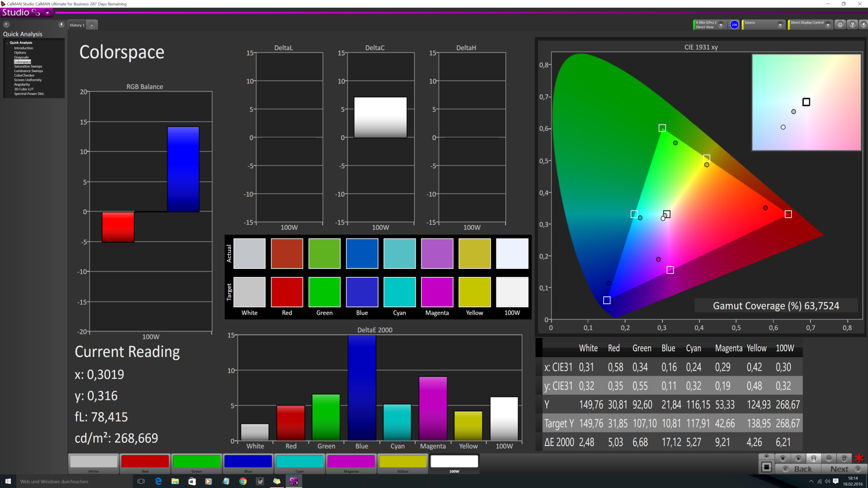The image size is (868, 488).
Task: Open the Source dropdown
Action: [780, 25]
